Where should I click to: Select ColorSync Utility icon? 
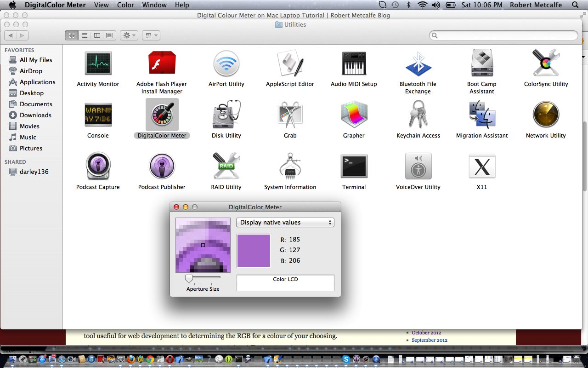point(546,63)
